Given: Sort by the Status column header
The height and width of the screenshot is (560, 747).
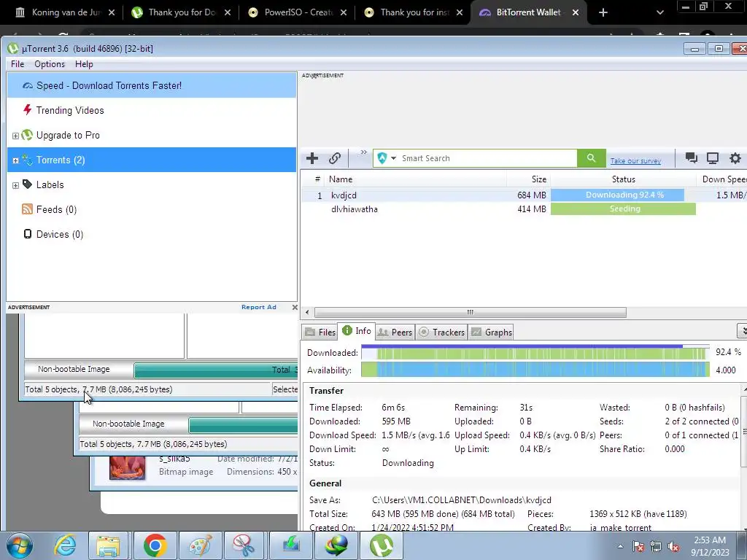Looking at the screenshot, I should [x=623, y=179].
